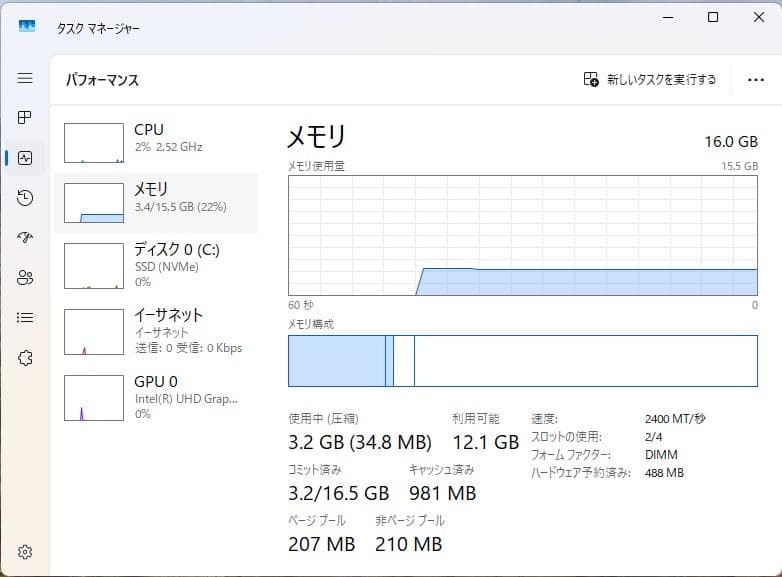Click the 3.2 GB (34.8 MB) value
Screen dimensions: 782x577
point(360,442)
